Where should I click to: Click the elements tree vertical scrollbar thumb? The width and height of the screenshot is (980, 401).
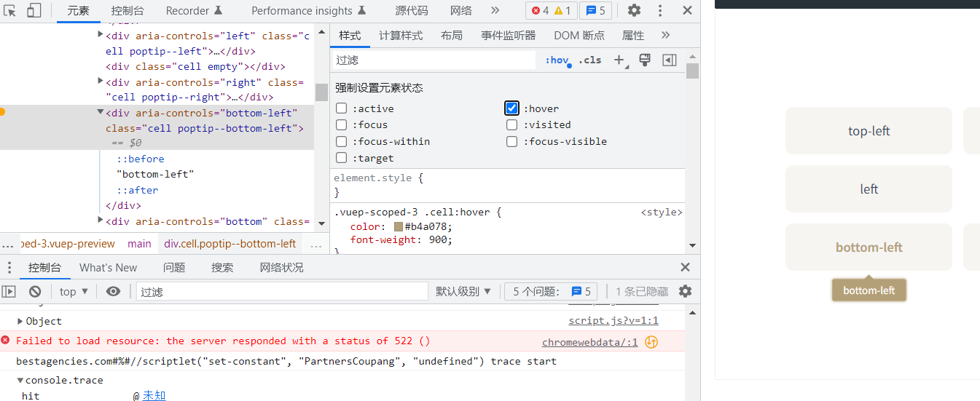point(321,92)
